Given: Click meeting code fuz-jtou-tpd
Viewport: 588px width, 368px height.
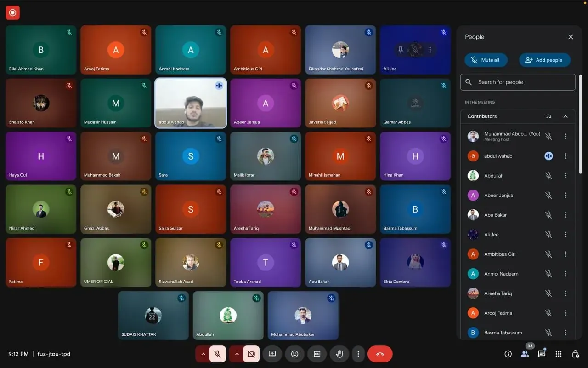Looking at the screenshot, I should 54,354.
